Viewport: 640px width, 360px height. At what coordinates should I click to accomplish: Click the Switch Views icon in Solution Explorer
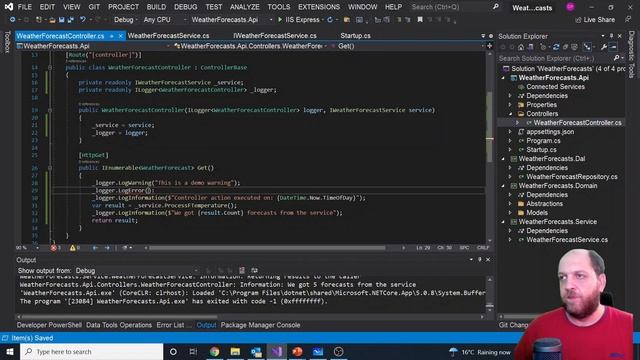pos(530,47)
